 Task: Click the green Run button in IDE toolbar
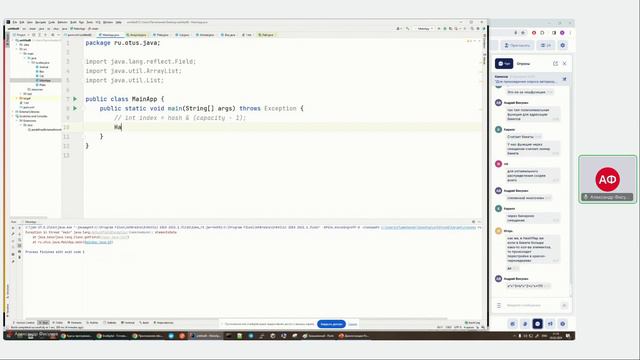coord(439,29)
